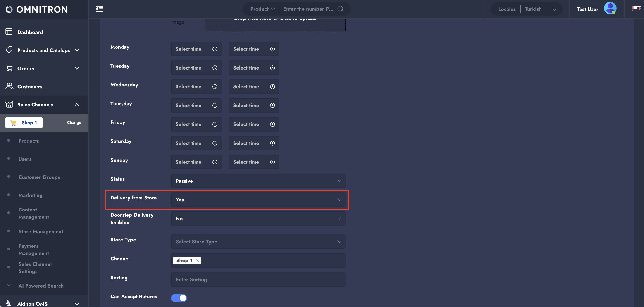This screenshot has height=307, width=644.
Task: Open Doorstep Delivery Enabled dropdown
Action: pyautogui.click(x=258, y=218)
